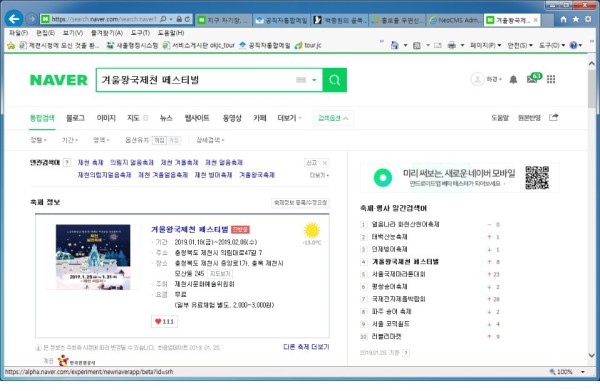Switch to the 이미지 tab

(106, 118)
